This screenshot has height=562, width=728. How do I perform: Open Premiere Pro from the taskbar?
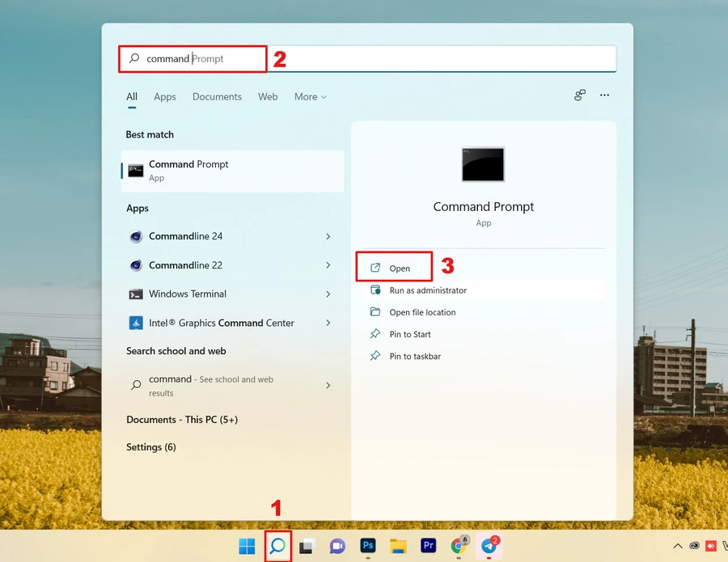428,545
